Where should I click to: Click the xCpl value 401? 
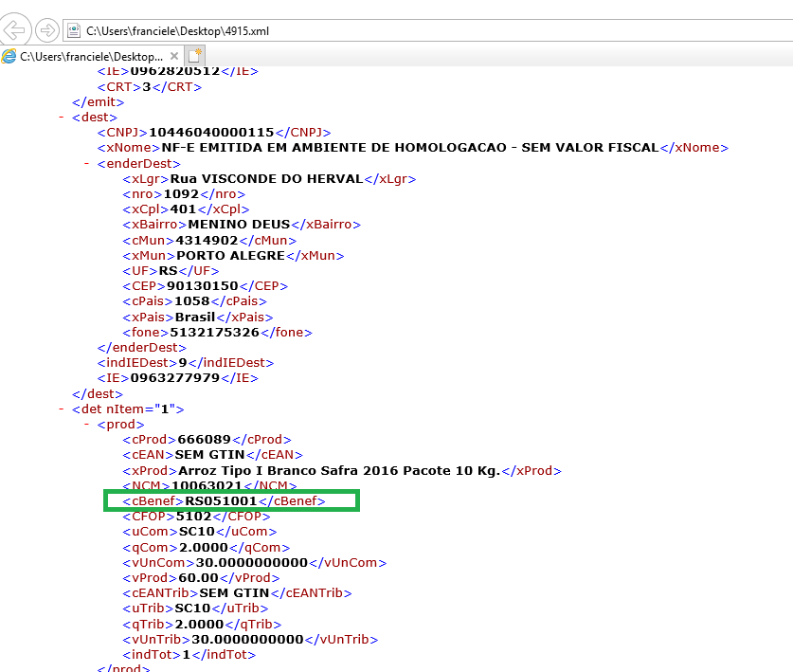(x=183, y=209)
